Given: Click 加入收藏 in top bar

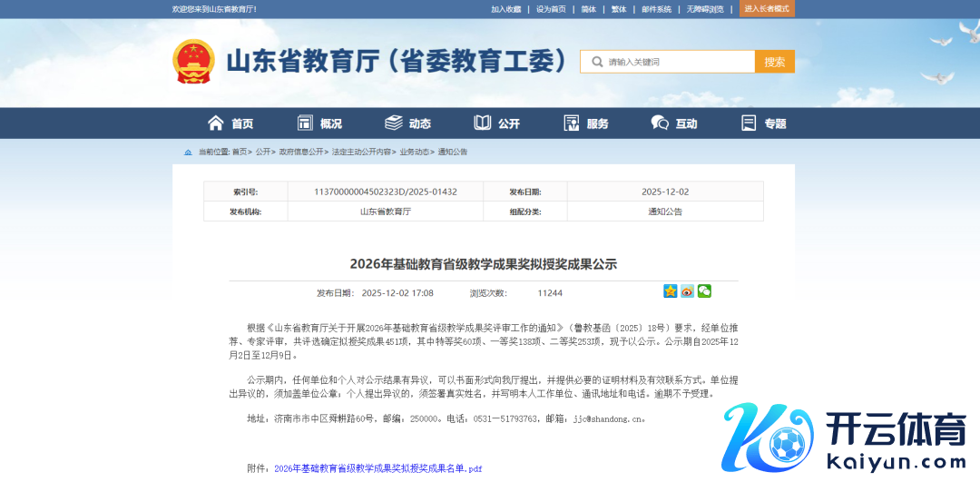Looking at the screenshot, I should (x=505, y=9).
